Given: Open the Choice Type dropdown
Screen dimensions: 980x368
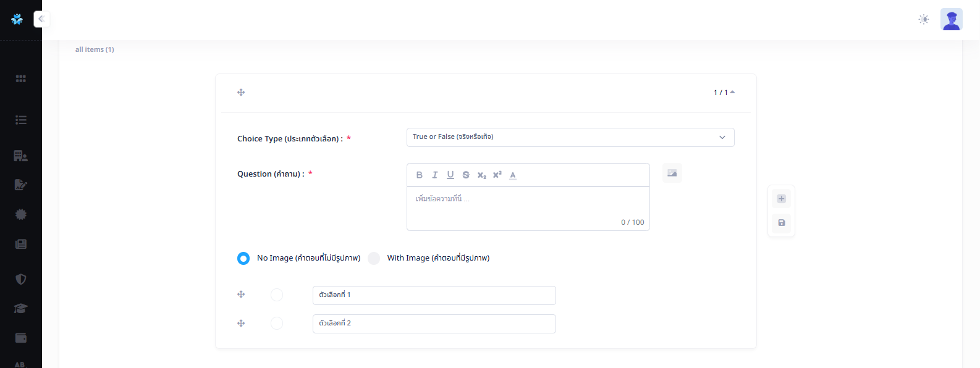Looking at the screenshot, I should point(570,137).
